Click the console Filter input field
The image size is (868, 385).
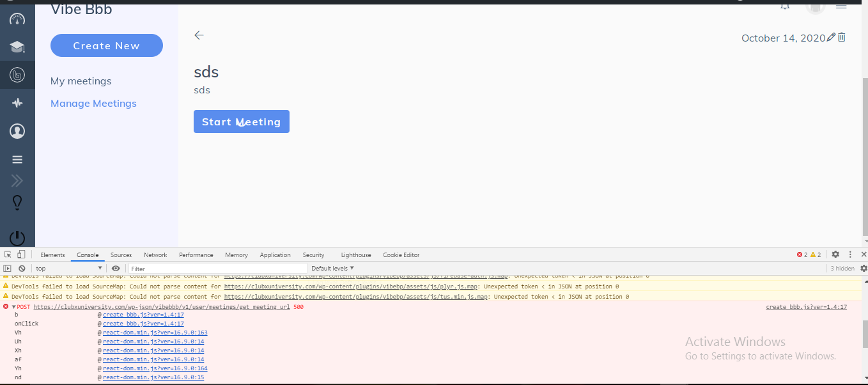(218, 269)
